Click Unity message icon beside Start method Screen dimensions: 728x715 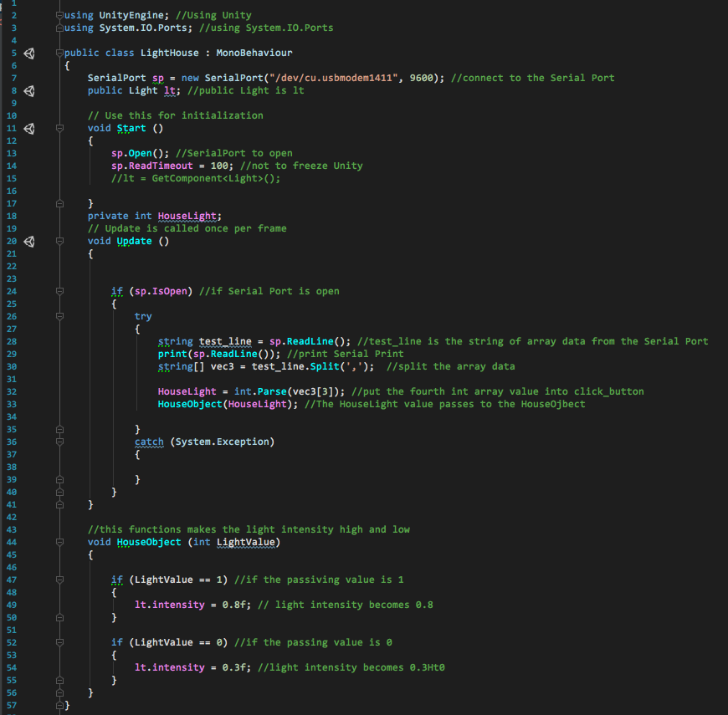29,128
